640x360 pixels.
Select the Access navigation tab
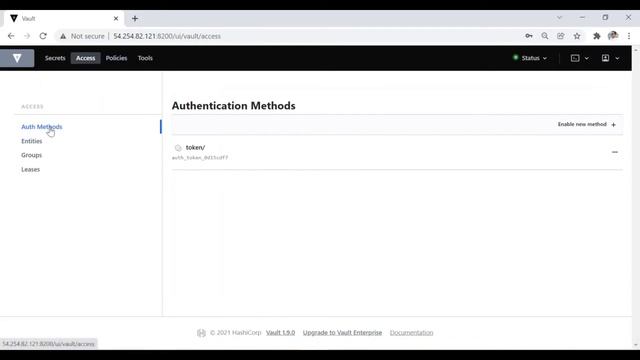point(85,58)
